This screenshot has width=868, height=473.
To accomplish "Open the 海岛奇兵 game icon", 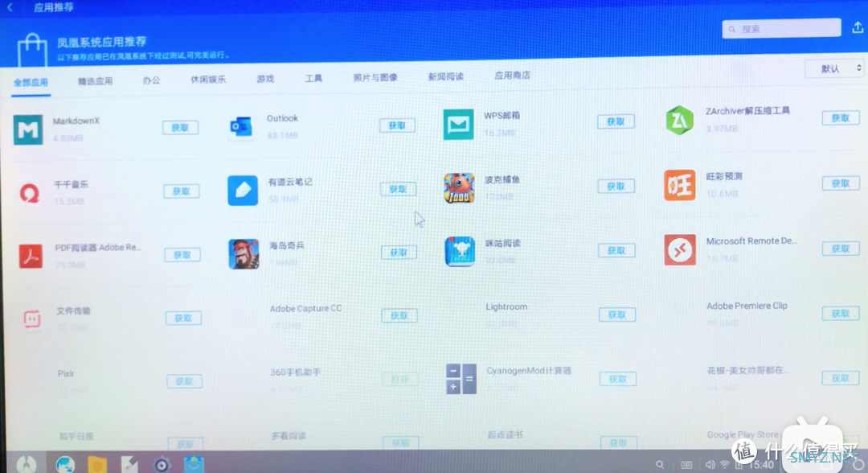I will [244, 253].
